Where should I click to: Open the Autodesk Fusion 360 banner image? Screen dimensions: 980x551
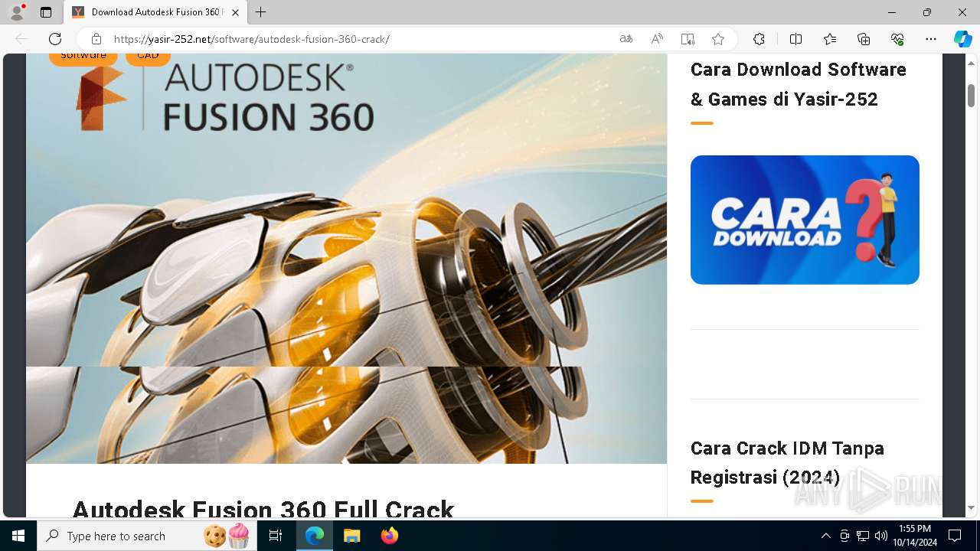click(x=346, y=258)
